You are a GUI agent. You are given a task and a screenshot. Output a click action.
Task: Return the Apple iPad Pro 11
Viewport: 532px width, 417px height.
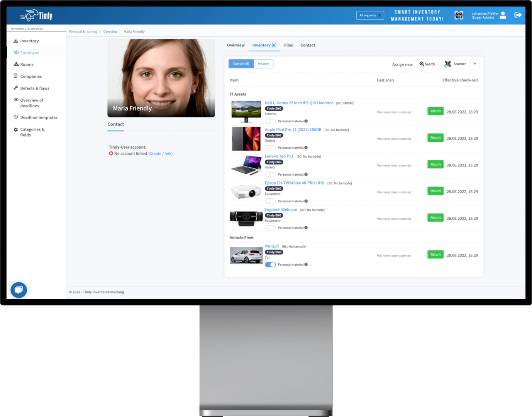coord(435,138)
